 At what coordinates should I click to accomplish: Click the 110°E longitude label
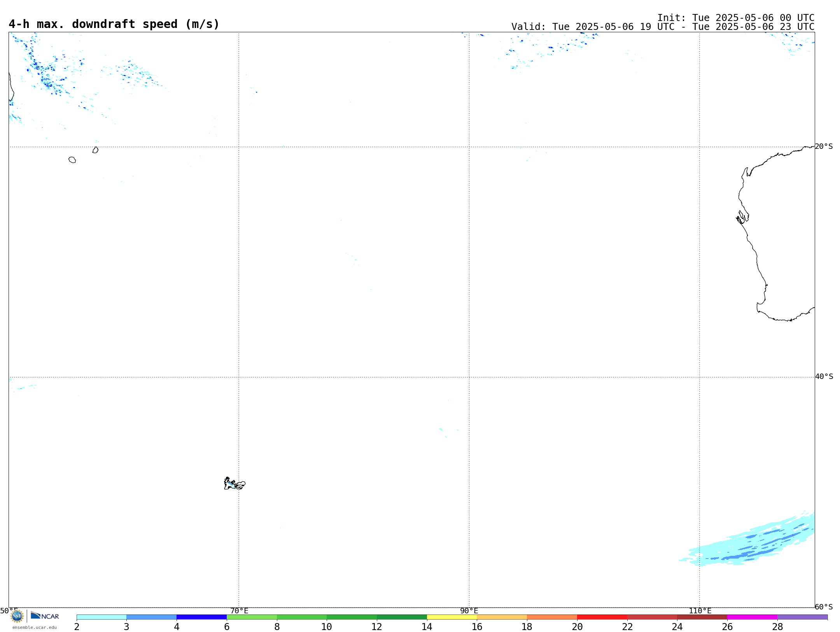coord(700,611)
